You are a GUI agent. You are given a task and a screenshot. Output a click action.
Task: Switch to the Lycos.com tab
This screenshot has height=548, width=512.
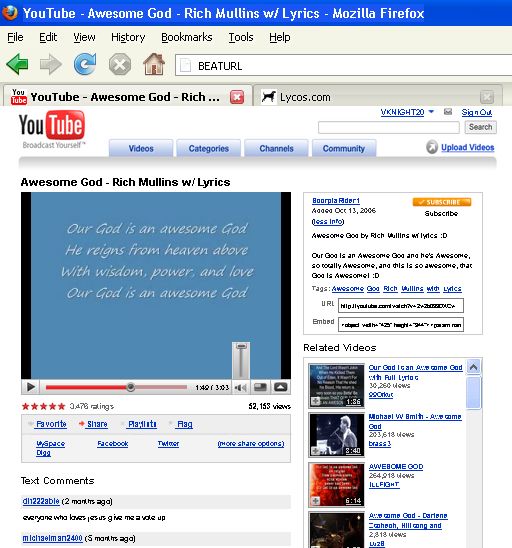[x=377, y=97]
